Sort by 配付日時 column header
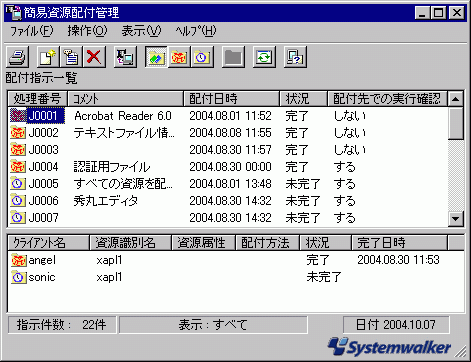Image resolution: width=471 pixels, height=362 pixels. pos(231,99)
